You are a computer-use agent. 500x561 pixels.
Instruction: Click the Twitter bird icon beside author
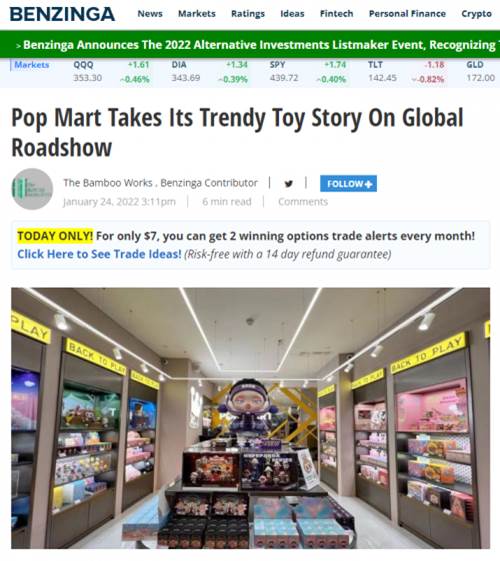tap(289, 184)
